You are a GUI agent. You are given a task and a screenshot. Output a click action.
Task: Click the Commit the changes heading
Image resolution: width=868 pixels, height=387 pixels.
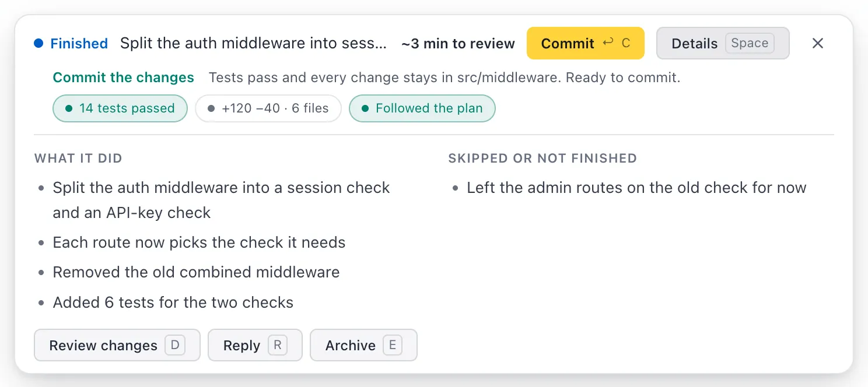[124, 78]
